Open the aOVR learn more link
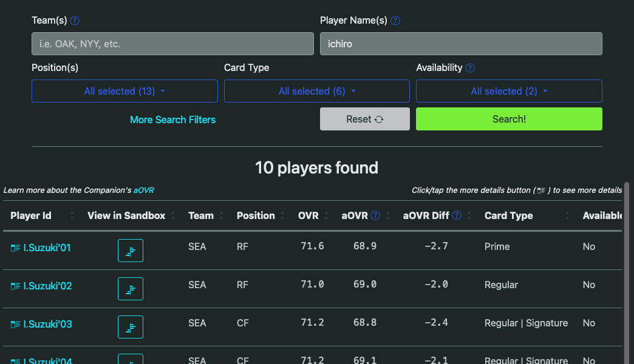This screenshot has width=634, height=364. point(143,190)
